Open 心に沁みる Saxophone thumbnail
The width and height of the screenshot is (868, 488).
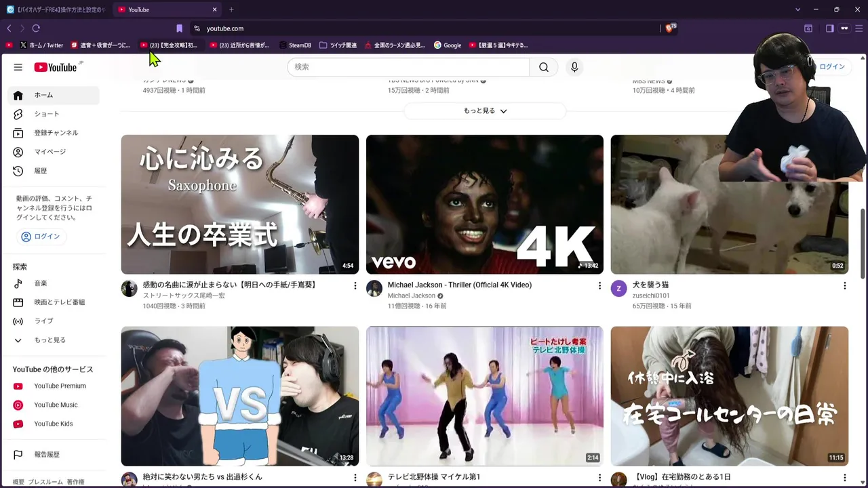[240, 205]
